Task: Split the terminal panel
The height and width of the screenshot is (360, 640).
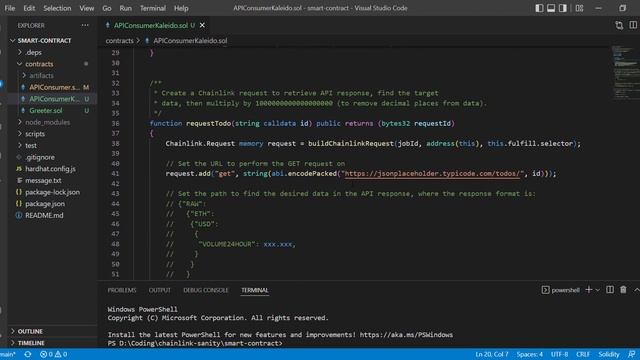Action: pyautogui.click(x=610, y=290)
